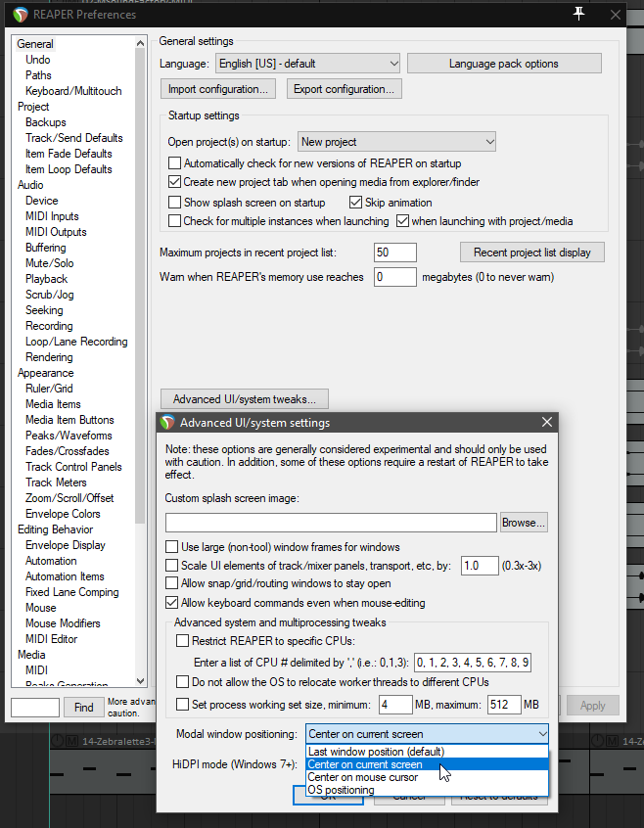Select Appearance in the preferences tree
This screenshot has height=828, width=644.
45,373
